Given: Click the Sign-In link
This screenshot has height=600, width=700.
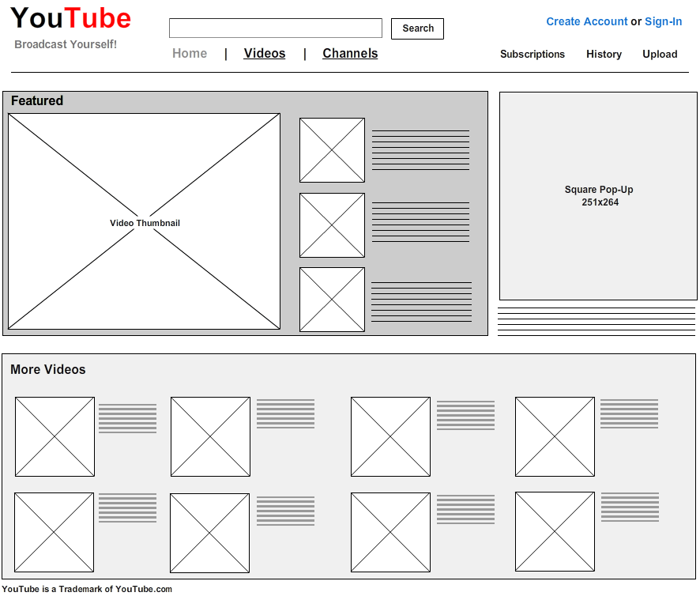Looking at the screenshot, I should [x=663, y=21].
